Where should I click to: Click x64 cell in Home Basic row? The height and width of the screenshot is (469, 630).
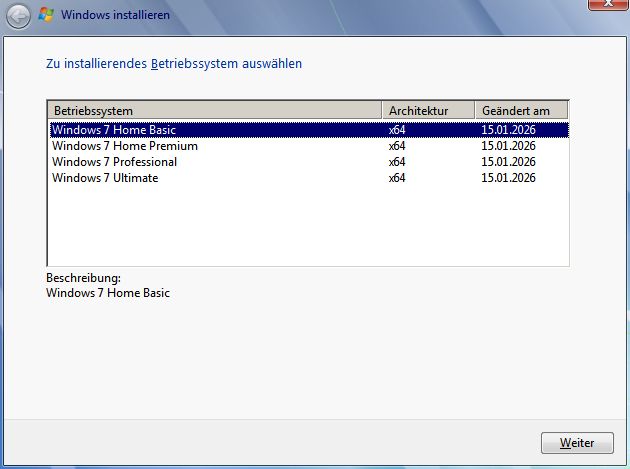(397, 130)
